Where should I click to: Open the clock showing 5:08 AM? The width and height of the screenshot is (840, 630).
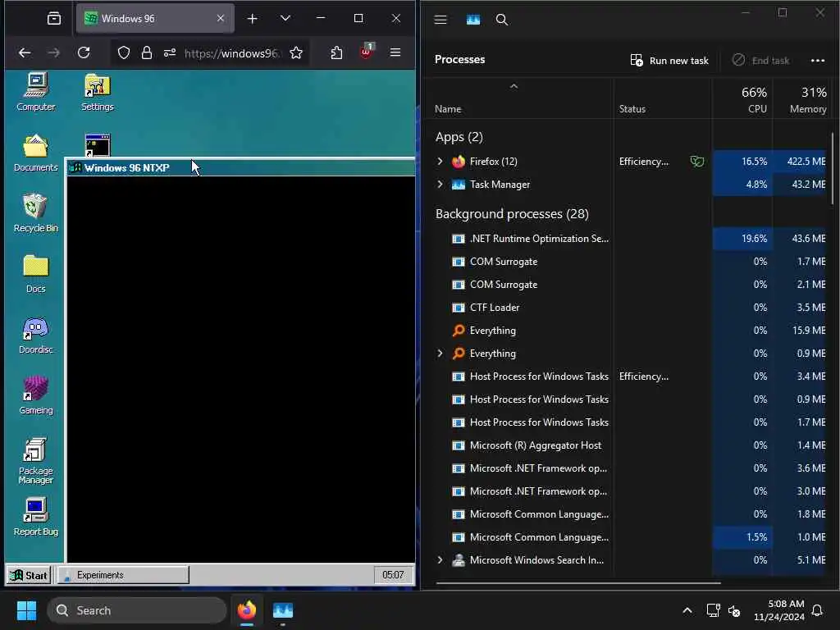click(779, 610)
